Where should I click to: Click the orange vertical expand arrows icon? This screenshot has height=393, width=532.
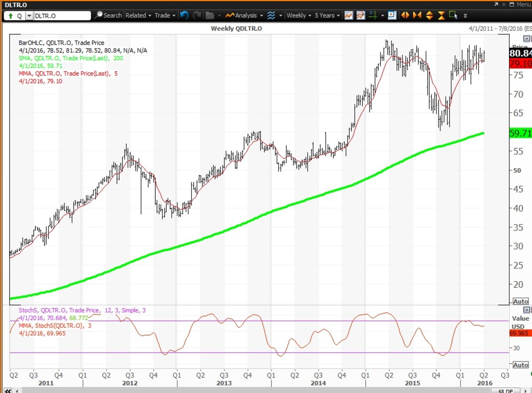pos(429,15)
